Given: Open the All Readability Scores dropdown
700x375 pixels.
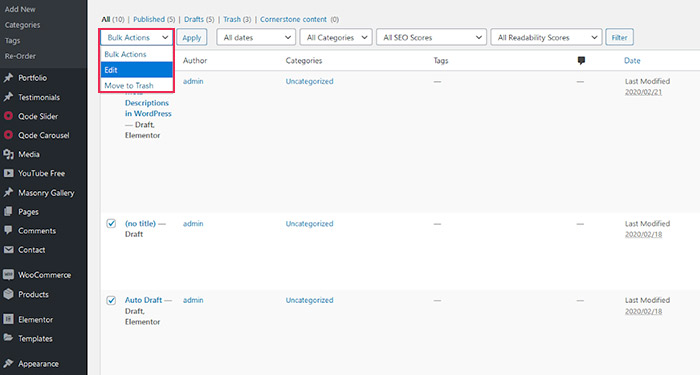Looking at the screenshot, I should 546,38.
